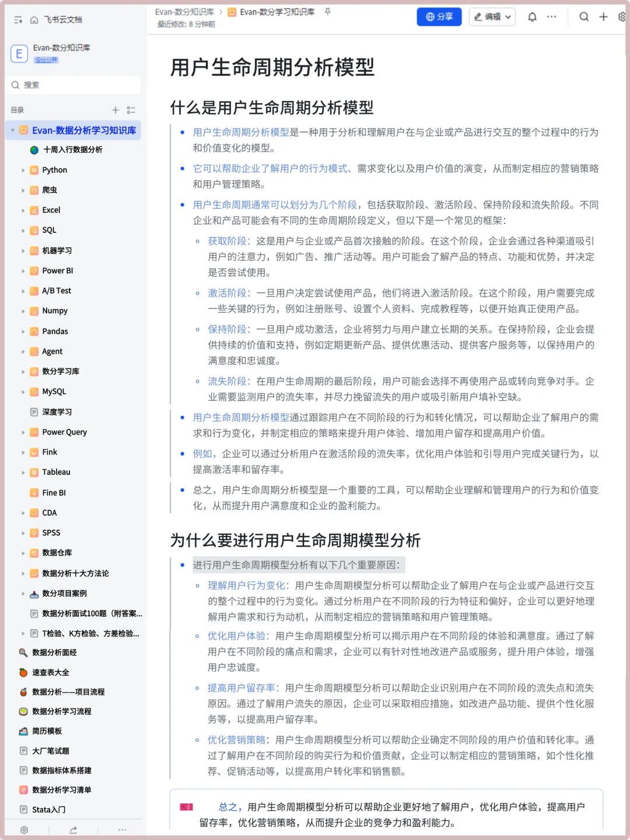Image resolution: width=630 pixels, height=840 pixels.
Task: Open the 数据分析十大方法论 sidebar item
Action: click(76, 573)
